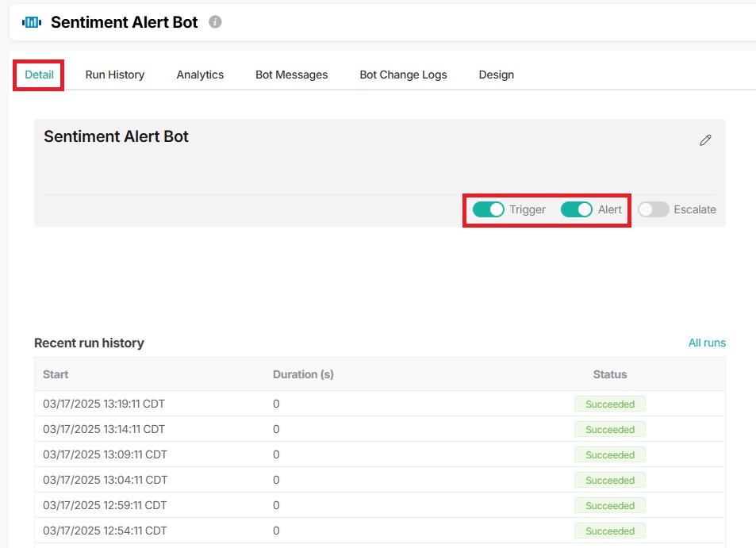
Task: Click the Succeeded badge for the 13:14:11 run
Action: (x=609, y=429)
